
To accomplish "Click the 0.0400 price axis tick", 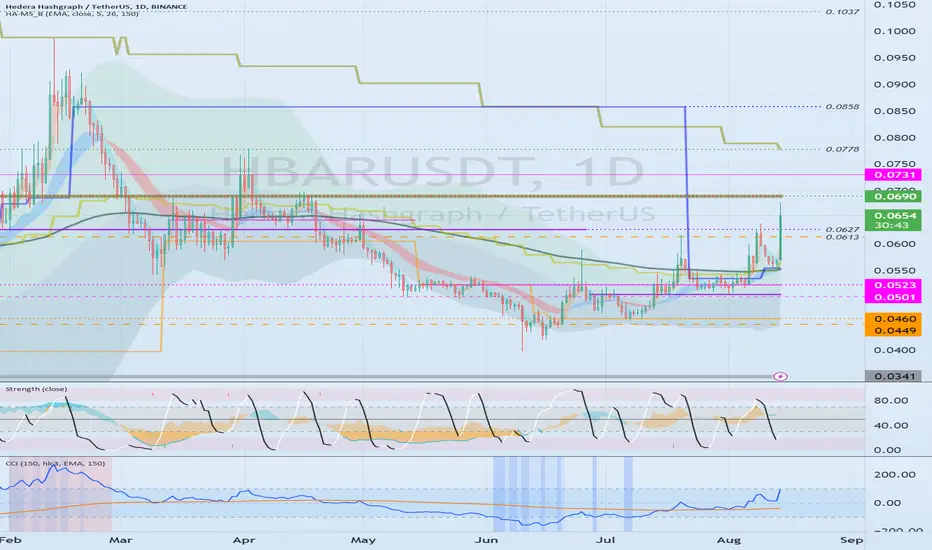I will [895, 350].
